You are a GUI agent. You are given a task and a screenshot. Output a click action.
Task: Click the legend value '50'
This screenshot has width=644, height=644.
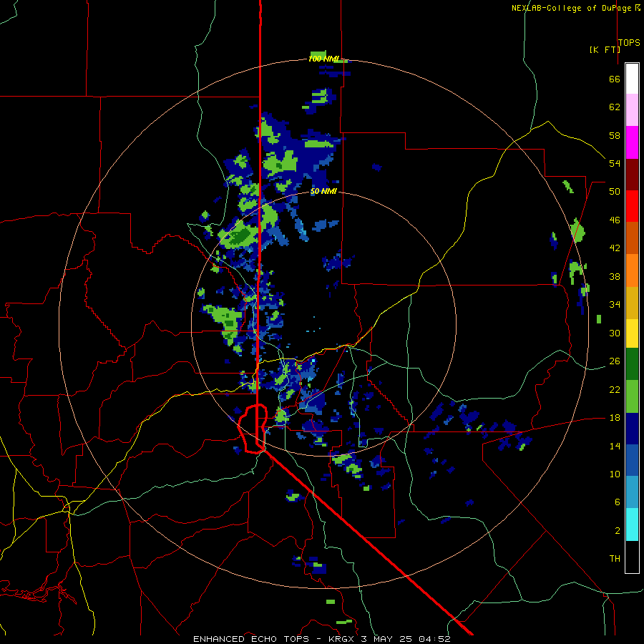(x=615, y=191)
